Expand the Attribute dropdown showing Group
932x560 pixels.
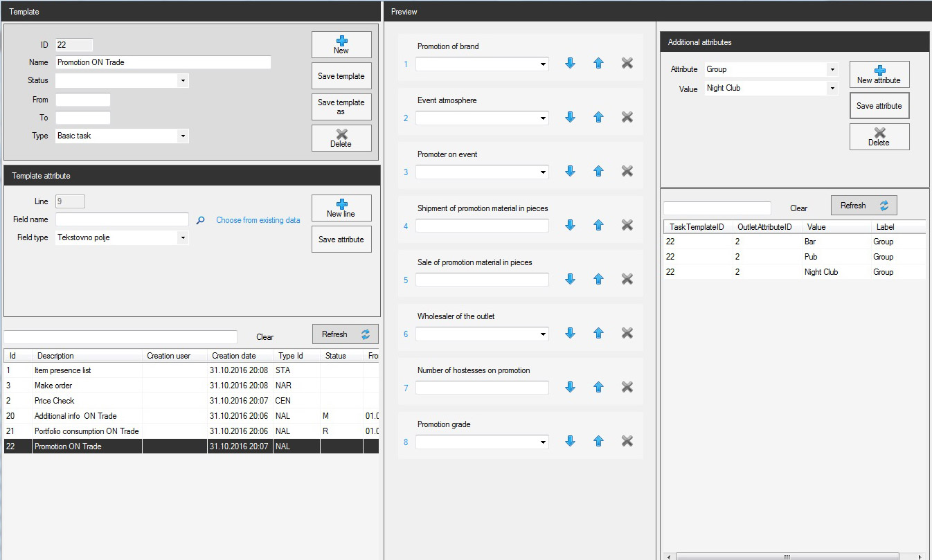[832, 70]
